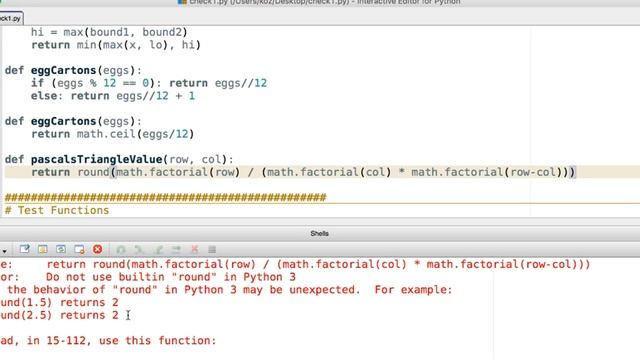Click the 'und(2.5) returns 2' shell line
This screenshot has height=360, width=640.
[x=60, y=316]
